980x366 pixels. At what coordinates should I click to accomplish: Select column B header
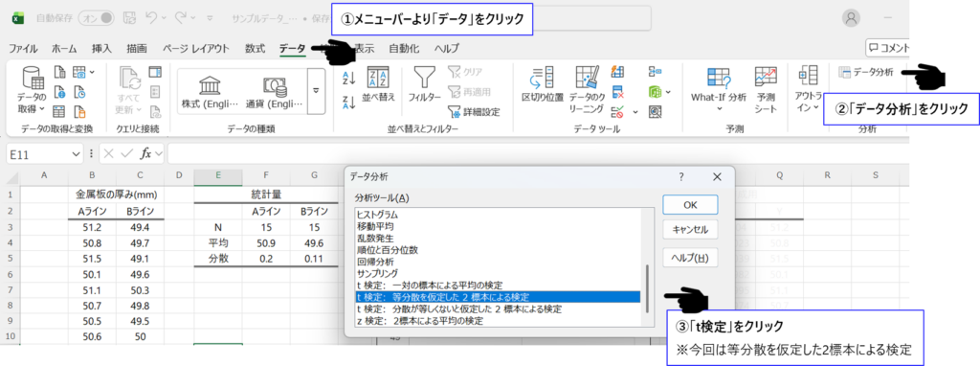(93, 176)
